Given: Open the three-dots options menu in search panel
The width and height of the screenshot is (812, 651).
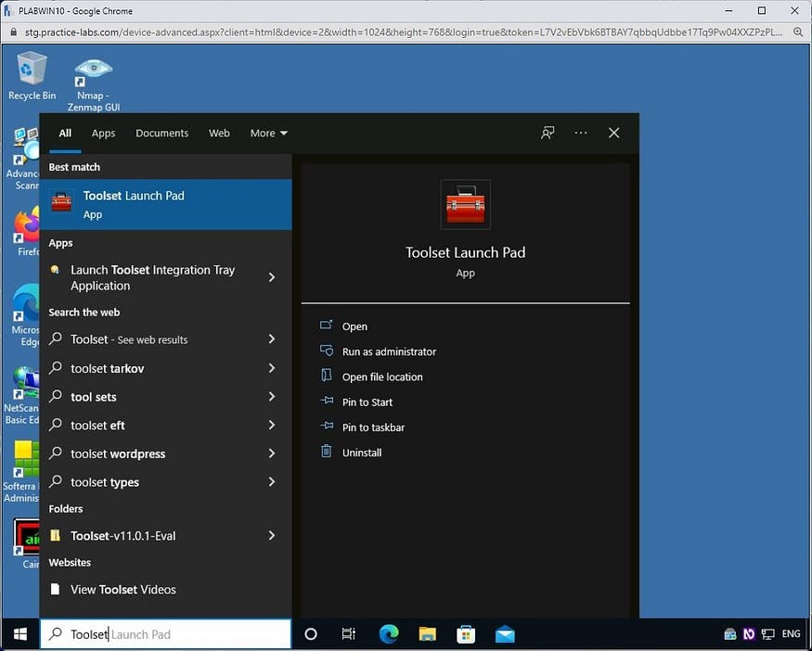Looking at the screenshot, I should pyautogui.click(x=581, y=133).
